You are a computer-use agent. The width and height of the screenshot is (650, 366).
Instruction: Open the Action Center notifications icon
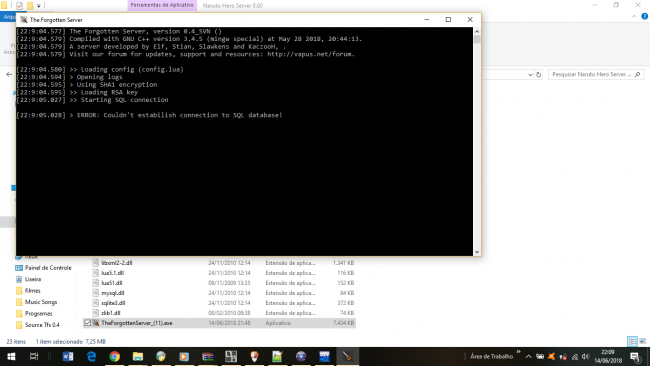635,356
